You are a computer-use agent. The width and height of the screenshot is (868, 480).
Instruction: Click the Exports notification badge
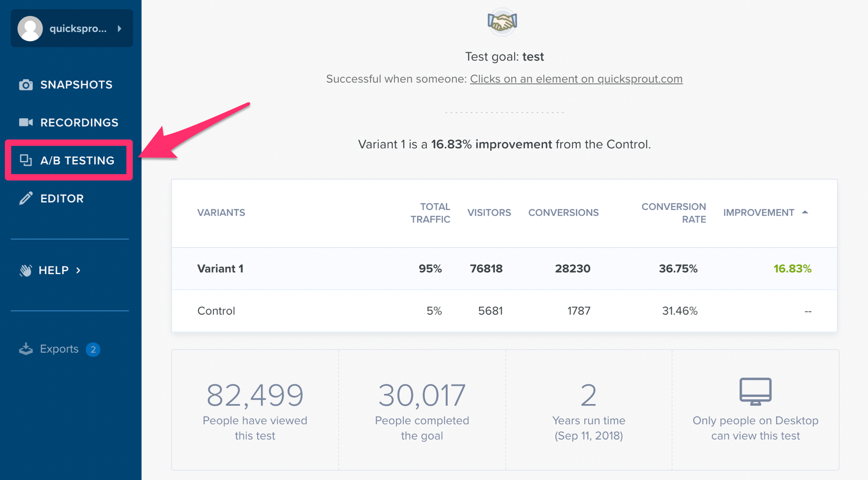pyautogui.click(x=94, y=349)
